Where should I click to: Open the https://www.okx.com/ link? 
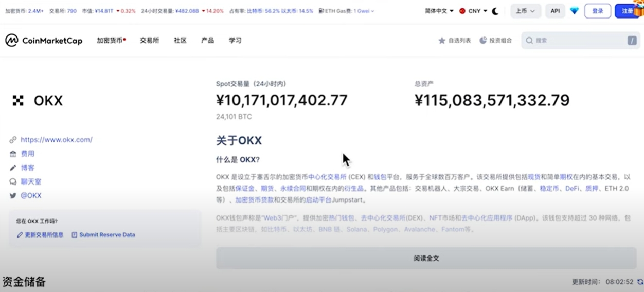[x=57, y=140]
